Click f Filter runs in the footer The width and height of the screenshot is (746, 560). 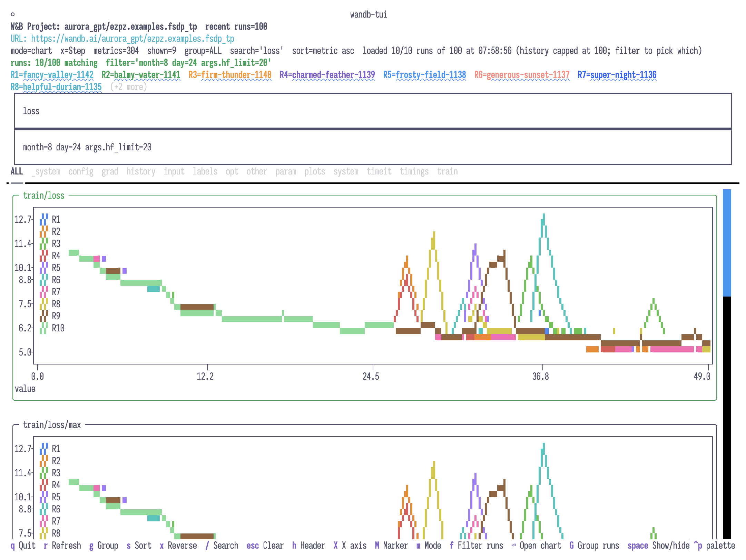pyautogui.click(x=476, y=546)
